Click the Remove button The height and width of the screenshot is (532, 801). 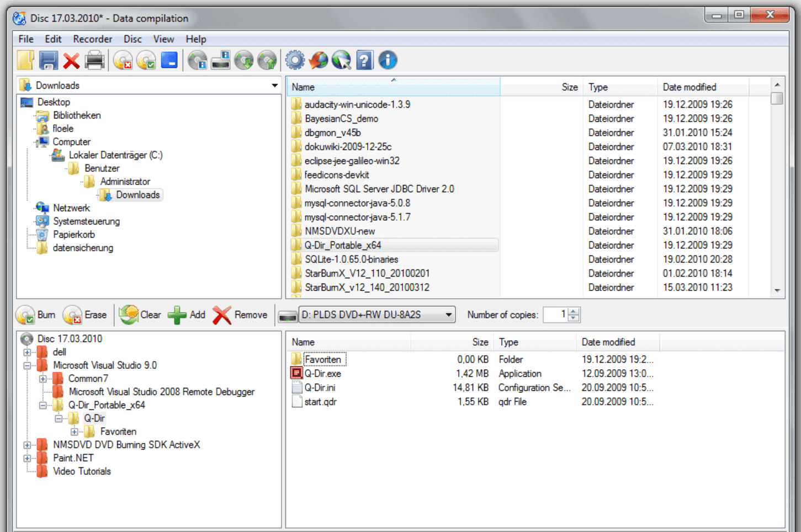pos(240,315)
